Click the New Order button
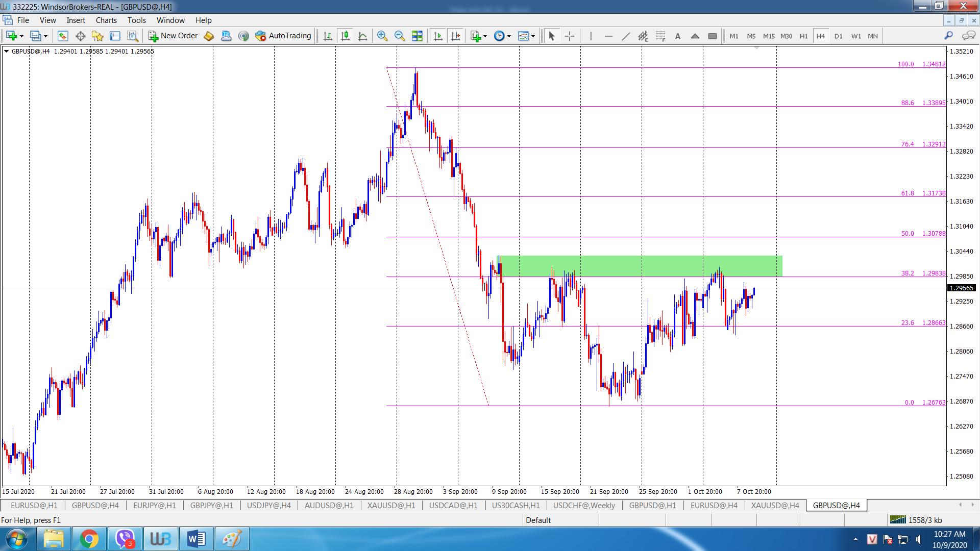 click(x=173, y=36)
